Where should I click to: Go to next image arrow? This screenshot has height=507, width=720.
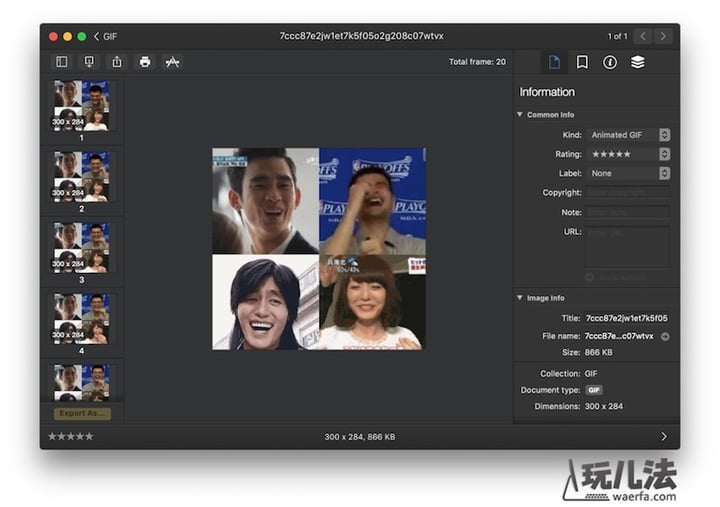(663, 36)
